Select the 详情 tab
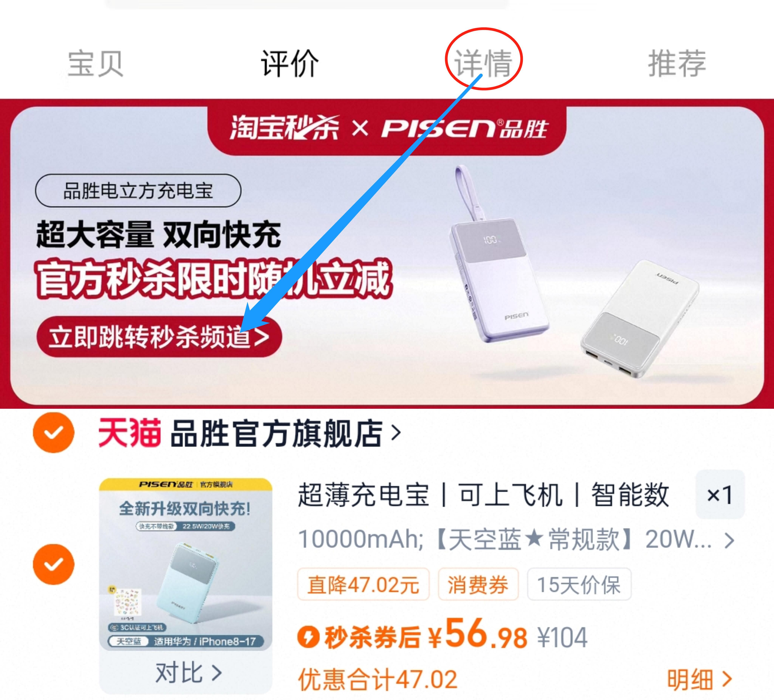 tap(484, 63)
